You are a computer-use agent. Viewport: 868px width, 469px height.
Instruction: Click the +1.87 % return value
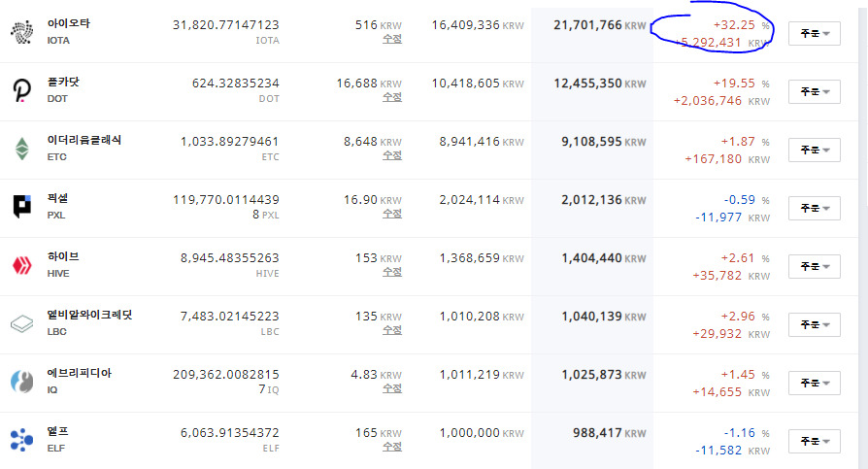745,141
